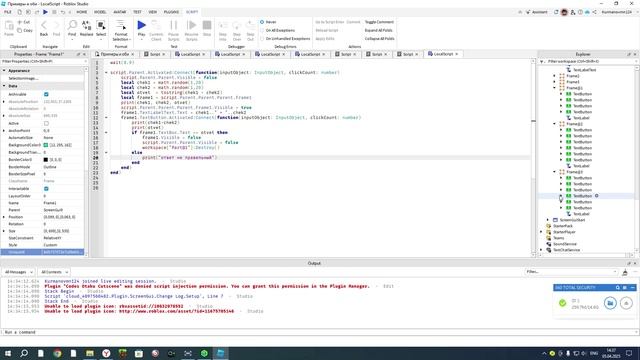Viewport: 640px width, 360px height.
Task: Click Toggle Comment action
Action: pos(379,22)
